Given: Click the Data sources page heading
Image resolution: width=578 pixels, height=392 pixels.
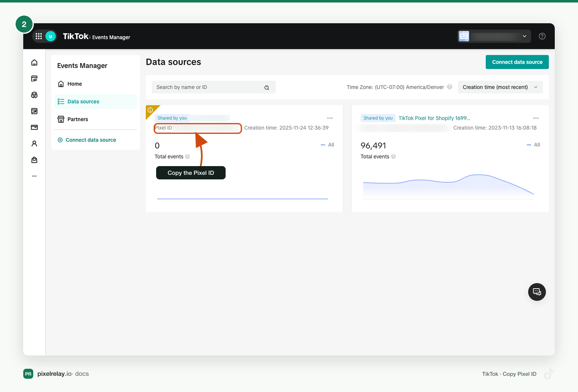Looking at the screenshot, I should click(174, 62).
